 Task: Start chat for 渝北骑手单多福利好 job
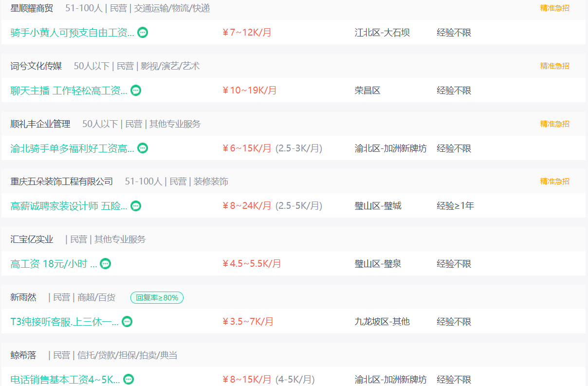coord(143,148)
